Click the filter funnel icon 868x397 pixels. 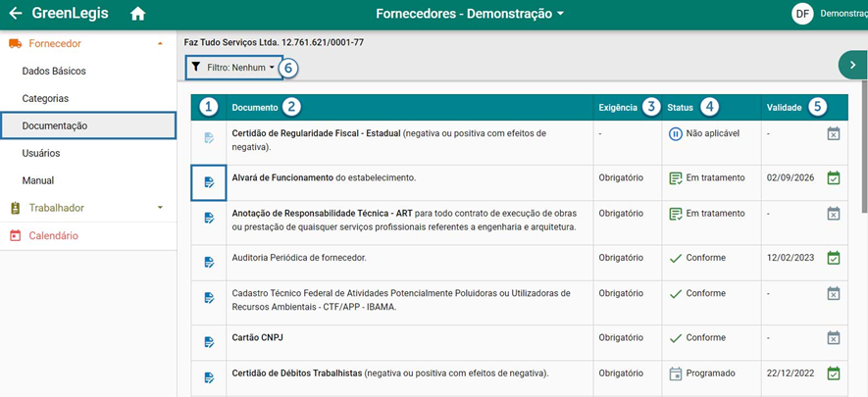click(x=195, y=67)
